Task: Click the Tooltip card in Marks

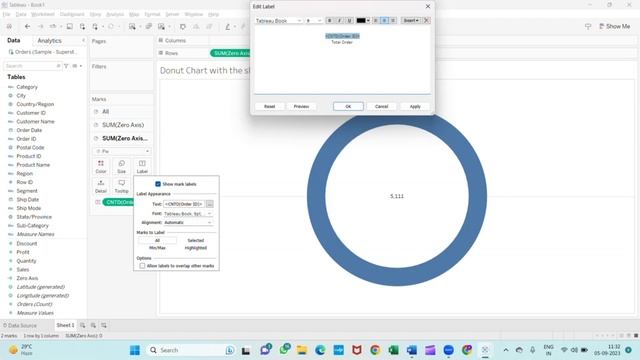Action: [121, 186]
